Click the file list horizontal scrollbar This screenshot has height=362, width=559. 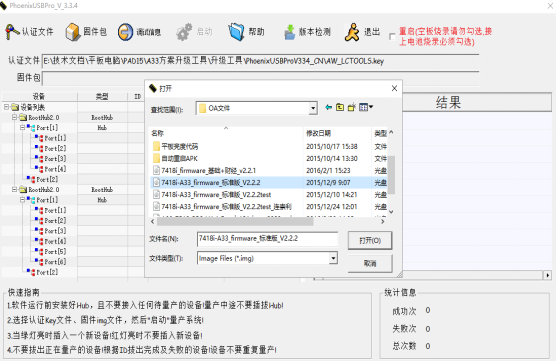(x=268, y=221)
